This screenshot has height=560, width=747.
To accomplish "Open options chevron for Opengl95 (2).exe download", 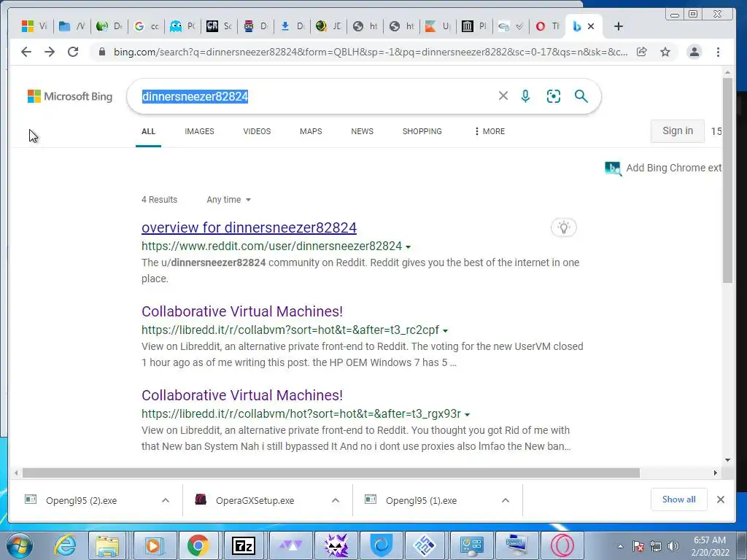I will [x=166, y=500].
